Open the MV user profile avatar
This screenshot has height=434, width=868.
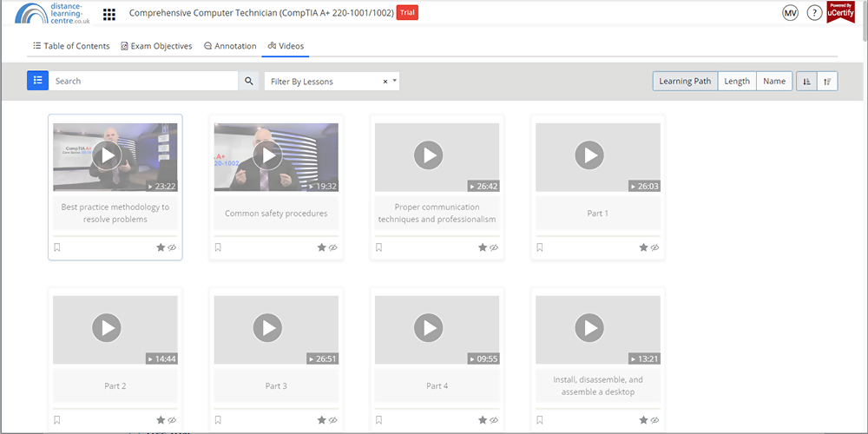(x=790, y=13)
